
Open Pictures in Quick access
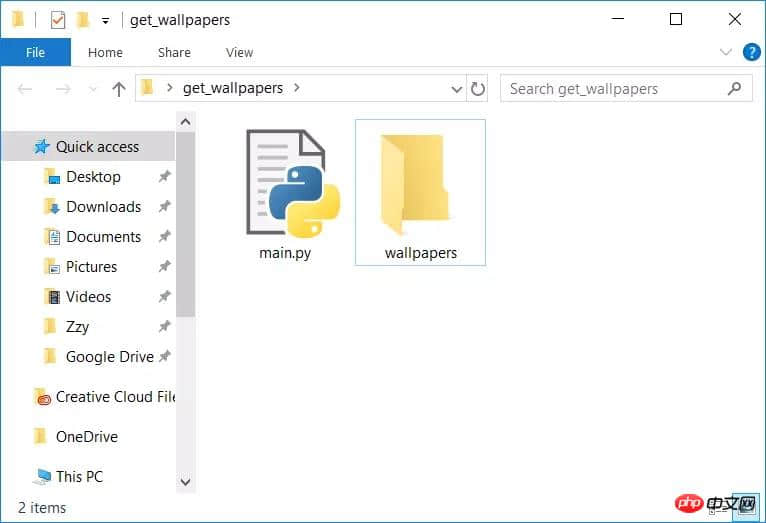[x=91, y=267]
